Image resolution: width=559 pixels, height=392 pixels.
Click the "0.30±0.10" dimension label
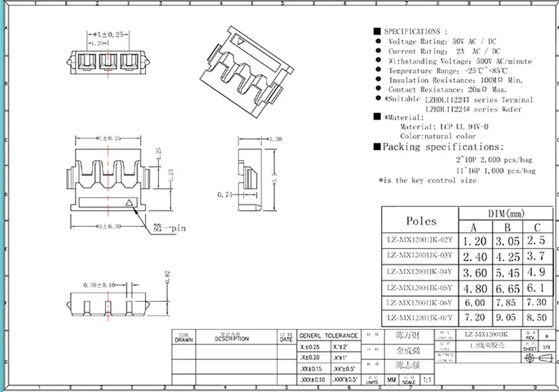tap(99, 285)
